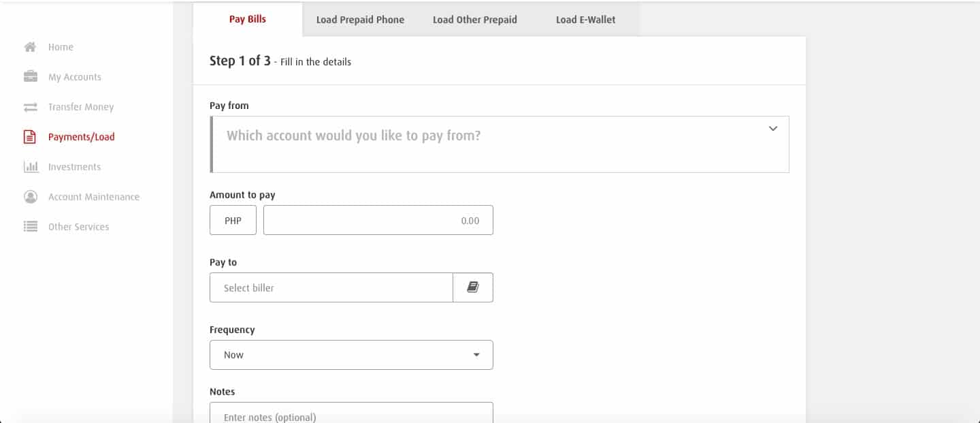Focus the Select biller input field
Viewport: 980px width, 423px height.
331,287
